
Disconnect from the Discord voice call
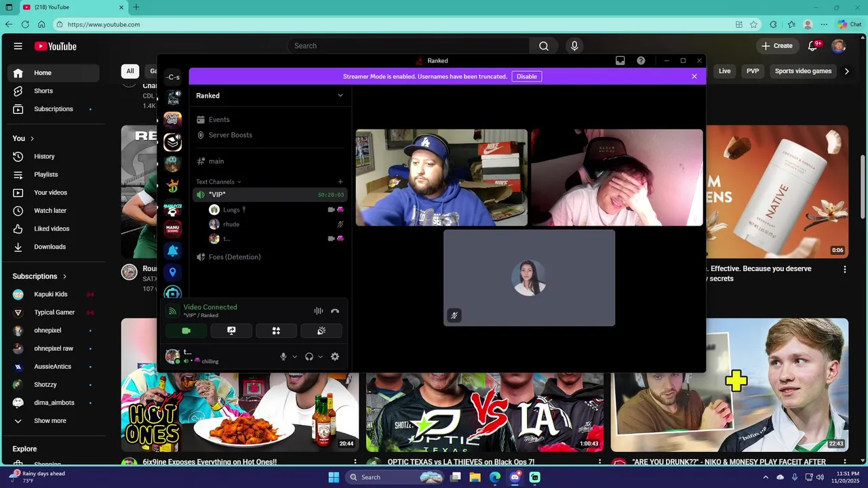tap(335, 311)
